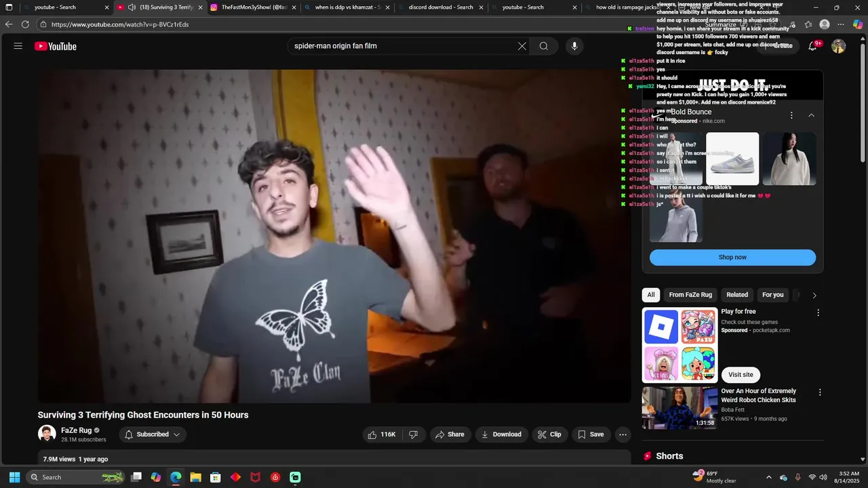
Task: Open Over An Hour of Extremely Weird title
Action: click(x=758, y=396)
